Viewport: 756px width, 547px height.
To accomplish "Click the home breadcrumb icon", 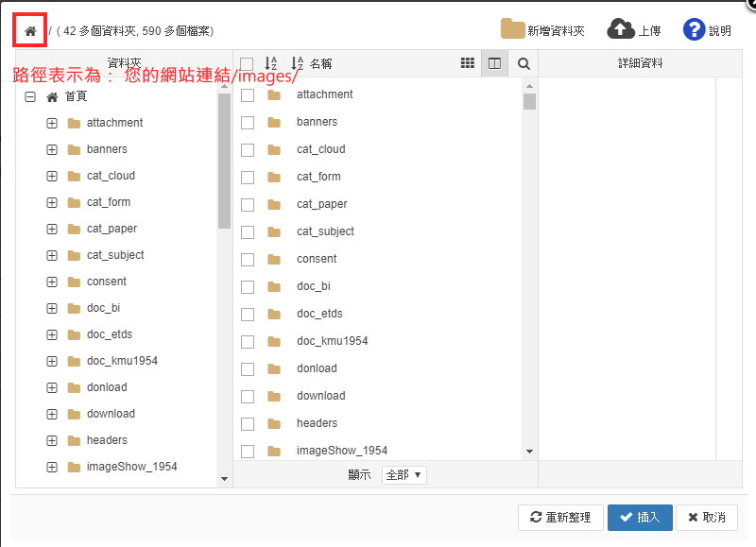I will coord(30,31).
